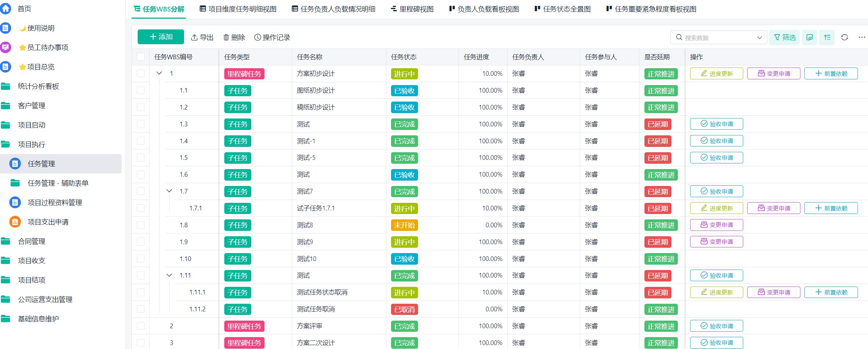Check the row 1.1 图纸初步设计 checkbox

141,90
